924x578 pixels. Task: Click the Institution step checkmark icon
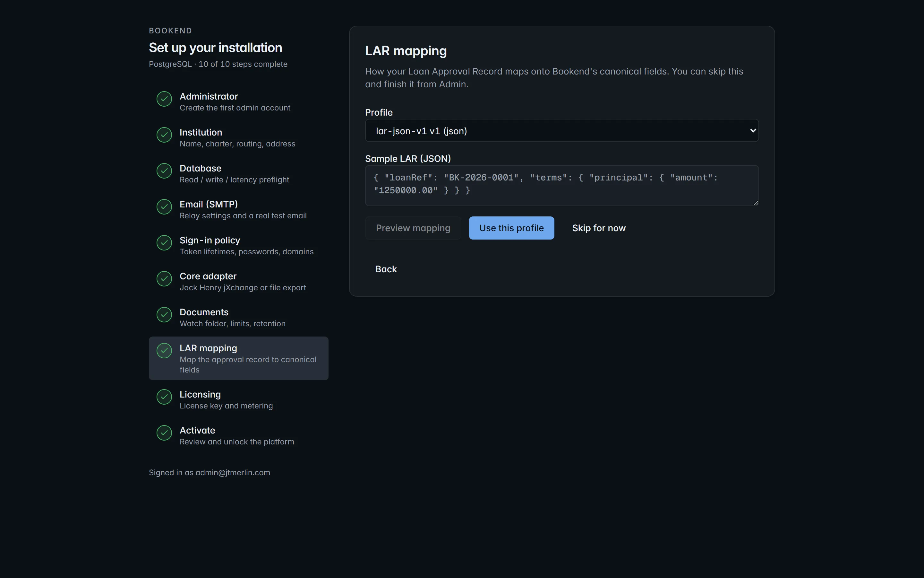pyautogui.click(x=164, y=135)
